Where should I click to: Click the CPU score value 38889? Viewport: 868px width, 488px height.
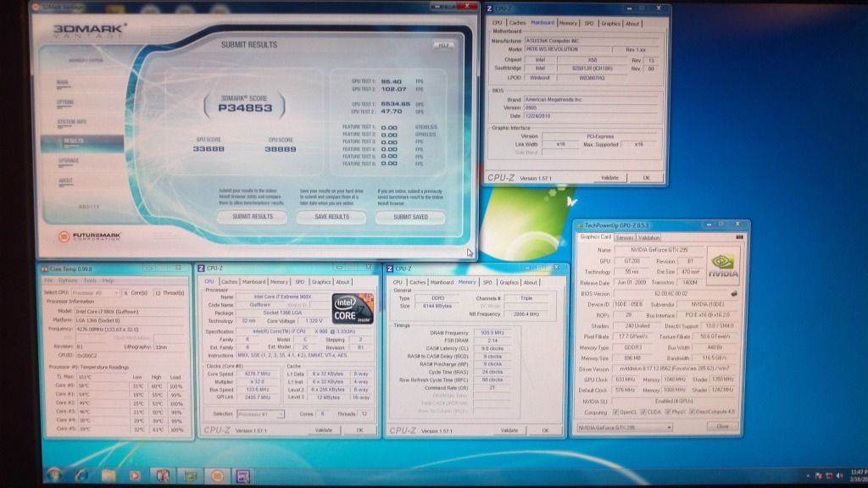(280, 149)
